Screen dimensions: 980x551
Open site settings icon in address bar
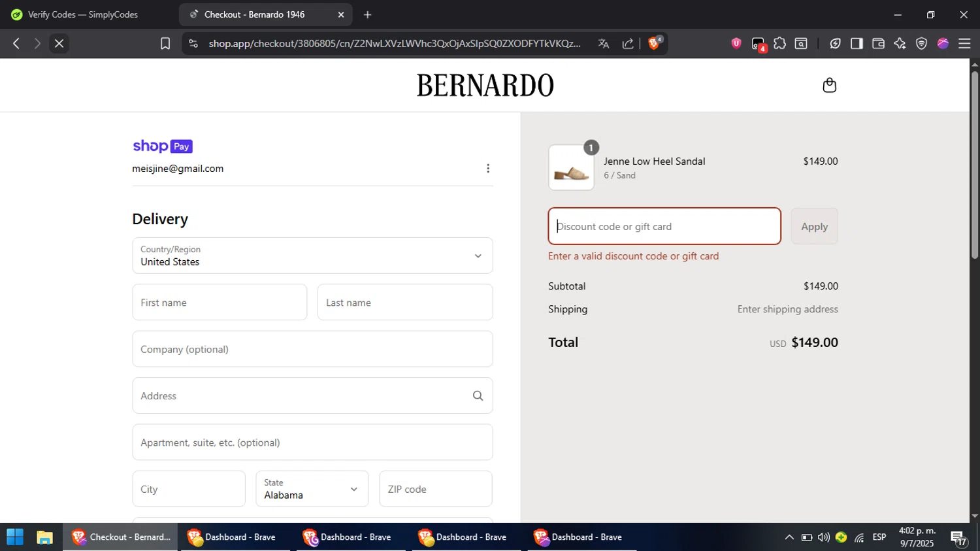point(193,43)
